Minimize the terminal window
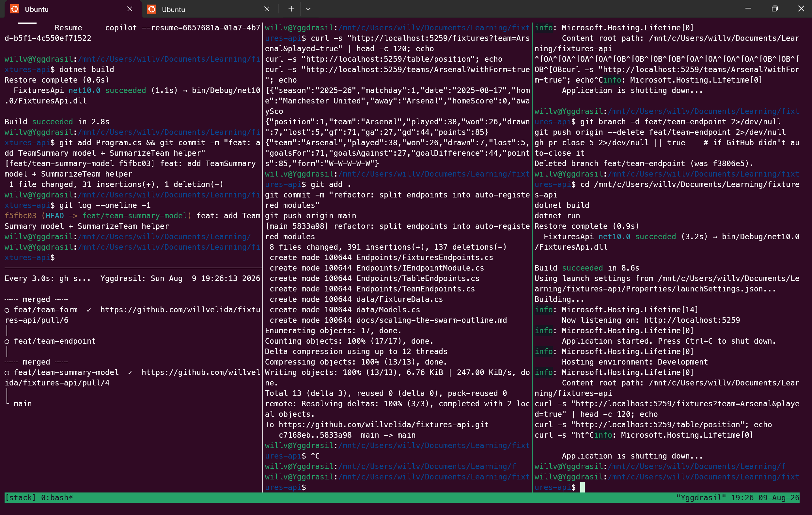Screen dimensions: 812x515 pos(748,9)
